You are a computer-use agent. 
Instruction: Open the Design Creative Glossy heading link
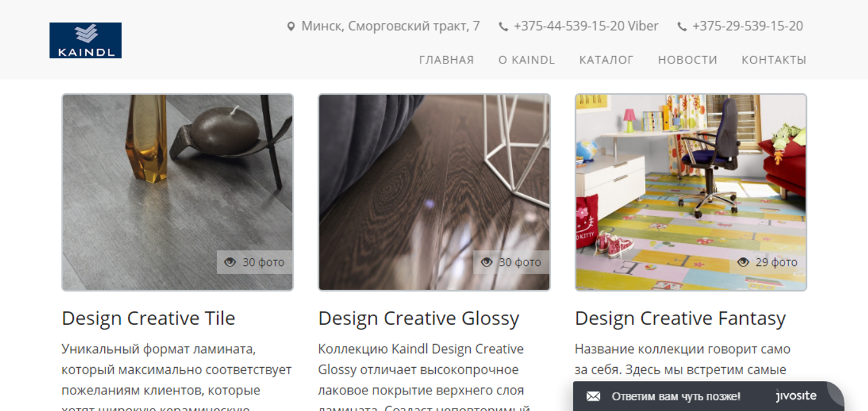pyautogui.click(x=419, y=319)
